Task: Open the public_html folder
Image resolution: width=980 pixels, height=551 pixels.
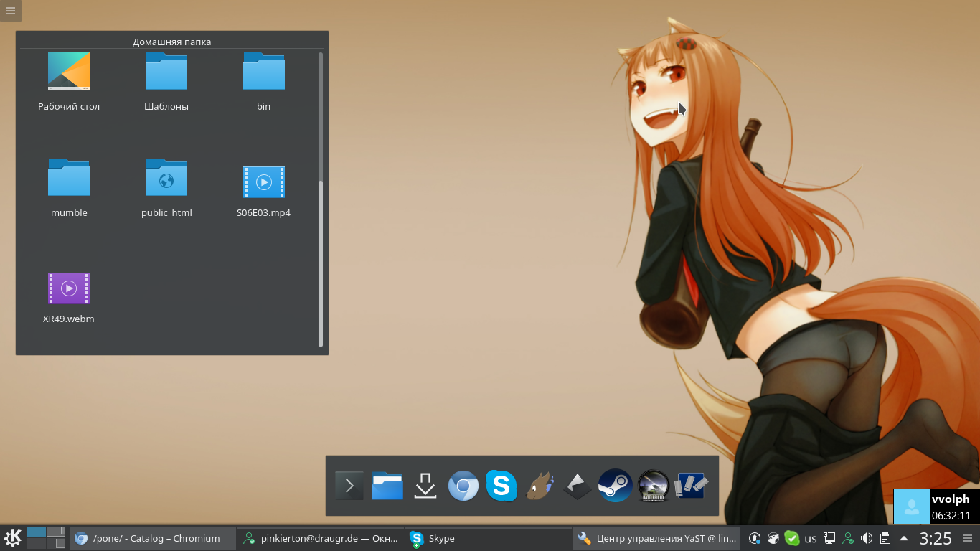Action: pos(166,188)
